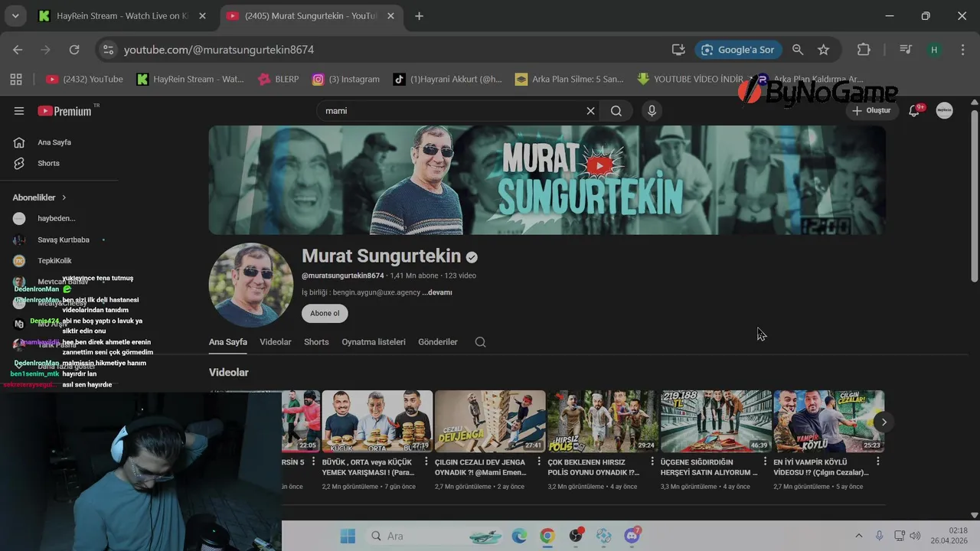This screenshot has width=980, height=551.
Task: View site information icon in address bar
Action: (108, 50)
